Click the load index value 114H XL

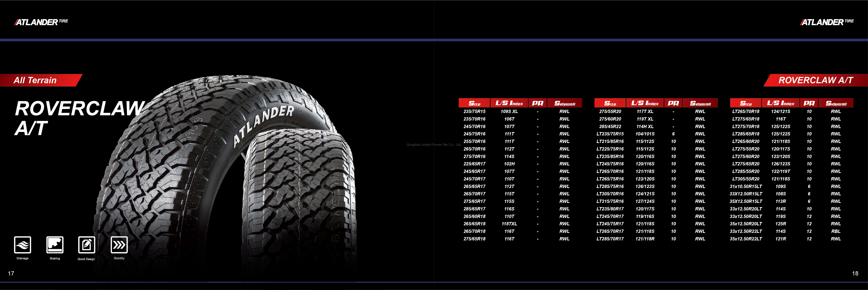pyautogui.click(x=645, y=126)
